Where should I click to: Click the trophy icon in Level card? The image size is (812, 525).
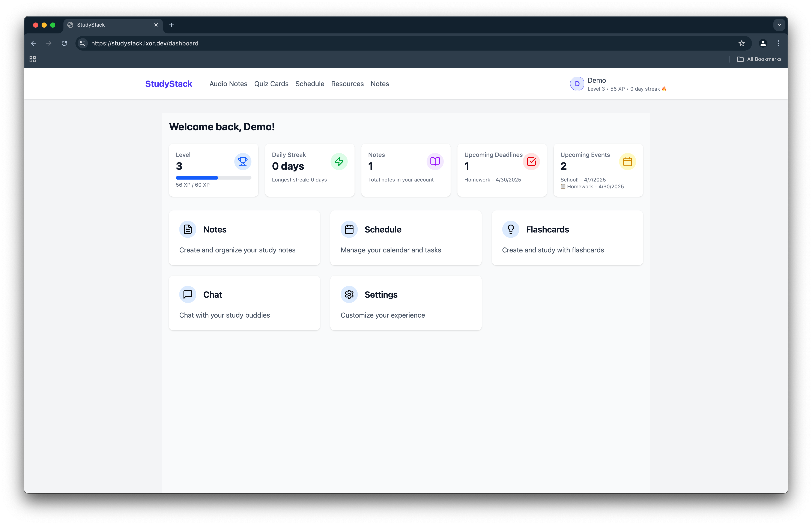tap(242, 162)
